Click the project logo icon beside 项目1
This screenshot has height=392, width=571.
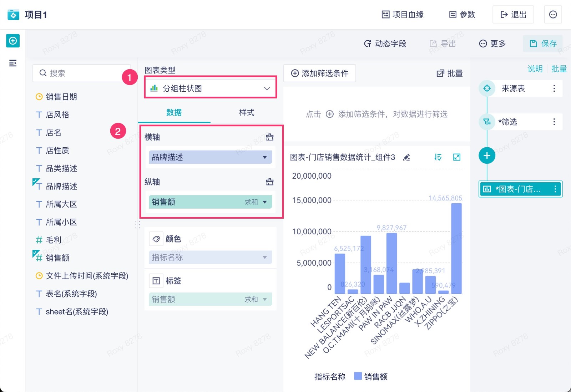(14, 15)
